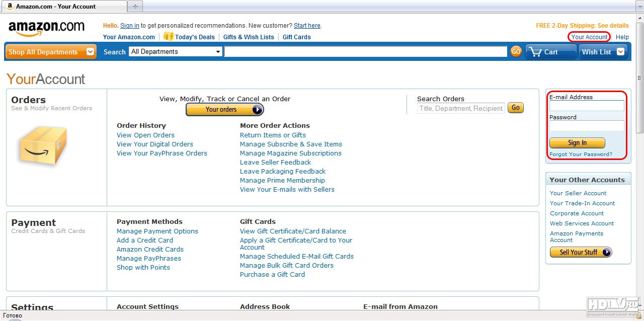This screenshot has width=644, height=321.
Task: Open View Open Orders
Action: (x=145, y=135)
